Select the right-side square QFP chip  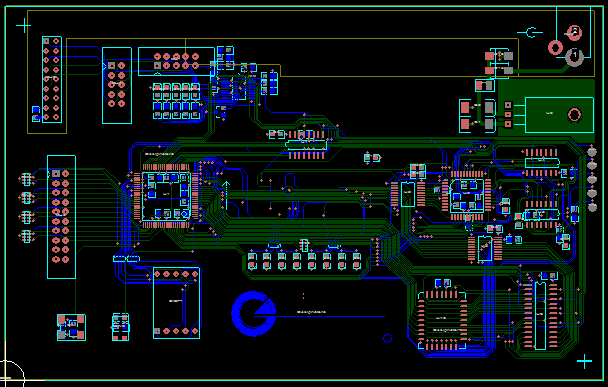pos(467,196)
